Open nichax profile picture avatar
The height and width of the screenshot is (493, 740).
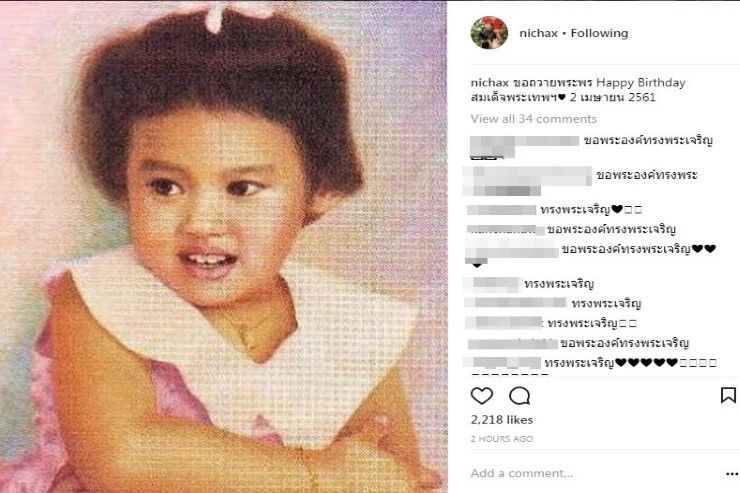coord(489,33)
